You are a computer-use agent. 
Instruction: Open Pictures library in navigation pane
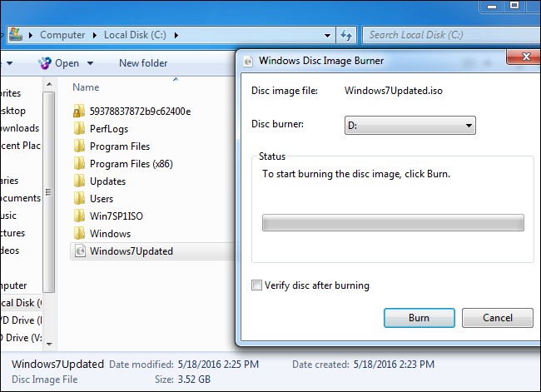(x=12, y=233)
